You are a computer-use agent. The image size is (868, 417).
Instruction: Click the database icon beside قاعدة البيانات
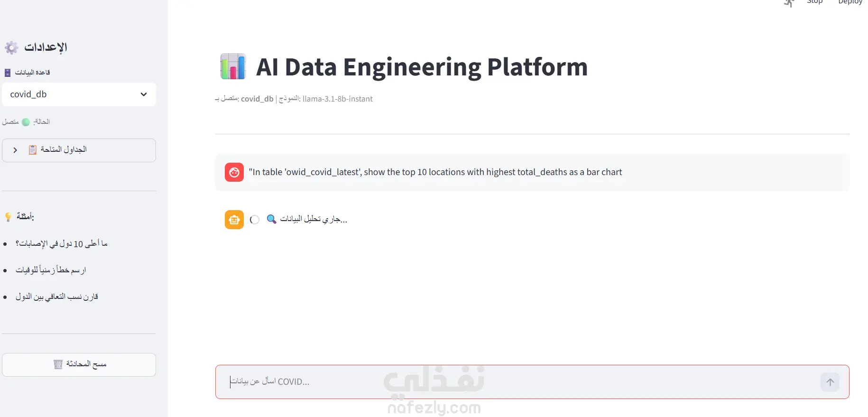coord(8,73)
